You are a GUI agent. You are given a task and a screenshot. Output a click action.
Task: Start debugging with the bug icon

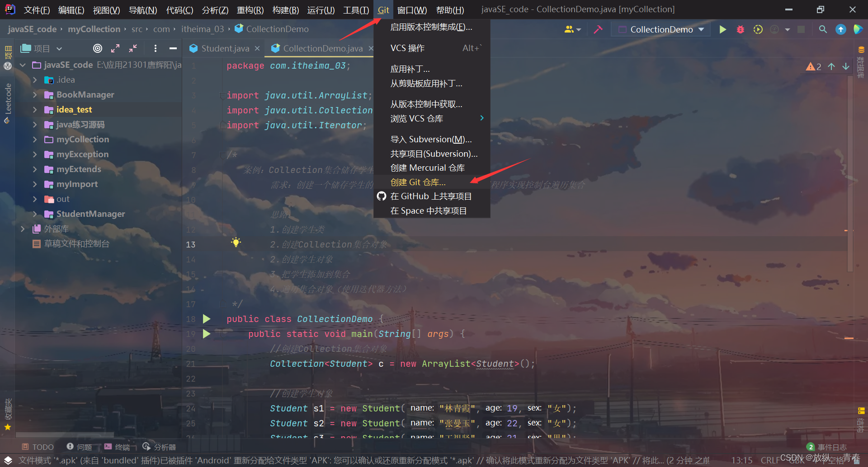coord(740,29)
